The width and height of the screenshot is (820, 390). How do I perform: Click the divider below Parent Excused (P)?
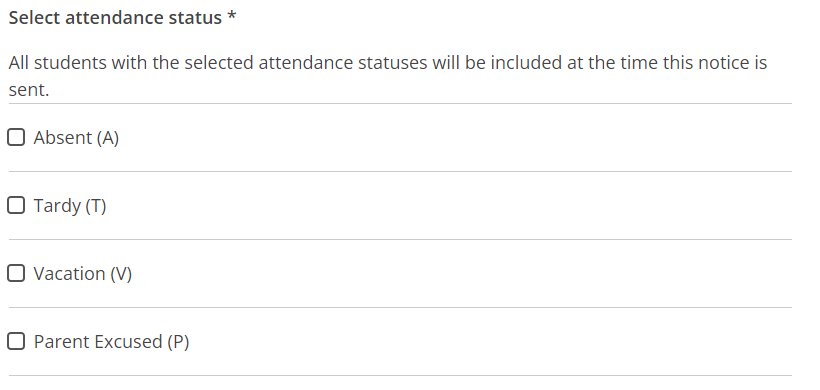pyautogui.click(x=400, y=375)
